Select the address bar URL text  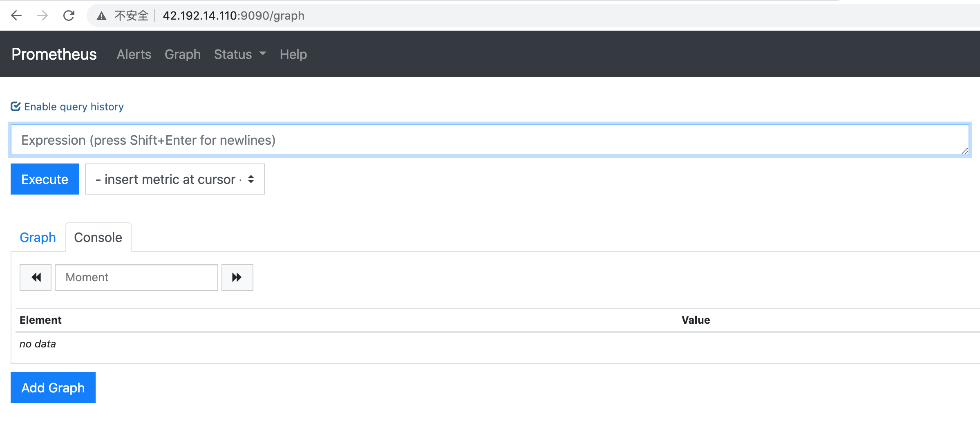pyautogui.click(x=233, y=16)
